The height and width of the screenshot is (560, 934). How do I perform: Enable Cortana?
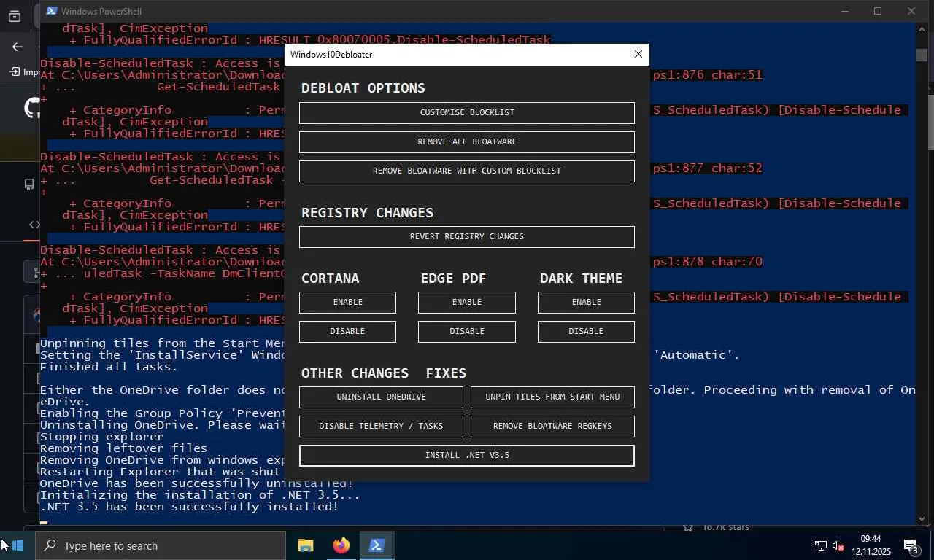click(x=347, y=302)
